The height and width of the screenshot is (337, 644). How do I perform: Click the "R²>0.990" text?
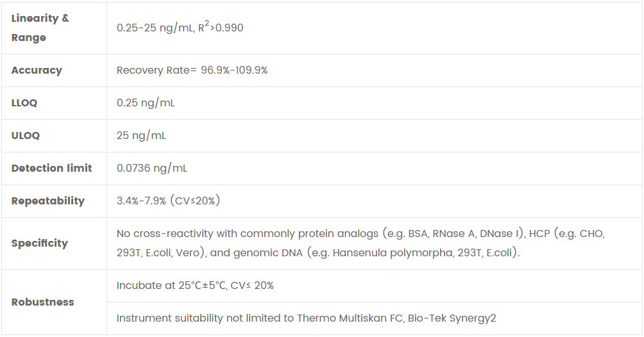[221, 28]
